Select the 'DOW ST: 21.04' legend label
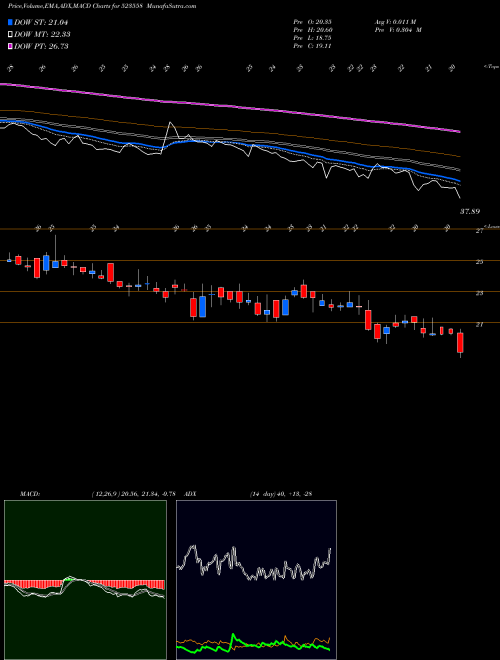 41,22
